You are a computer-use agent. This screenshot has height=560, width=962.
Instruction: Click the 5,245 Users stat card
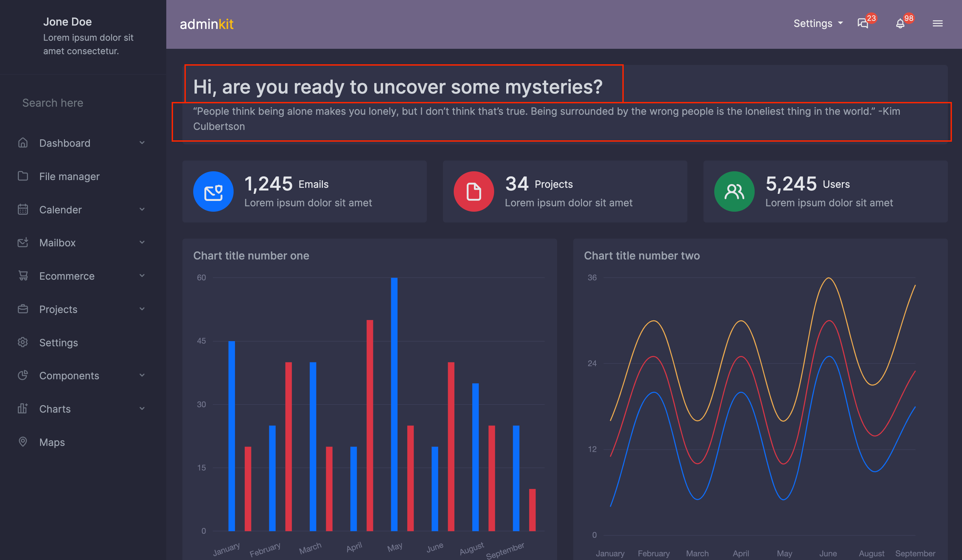point(825,191)
